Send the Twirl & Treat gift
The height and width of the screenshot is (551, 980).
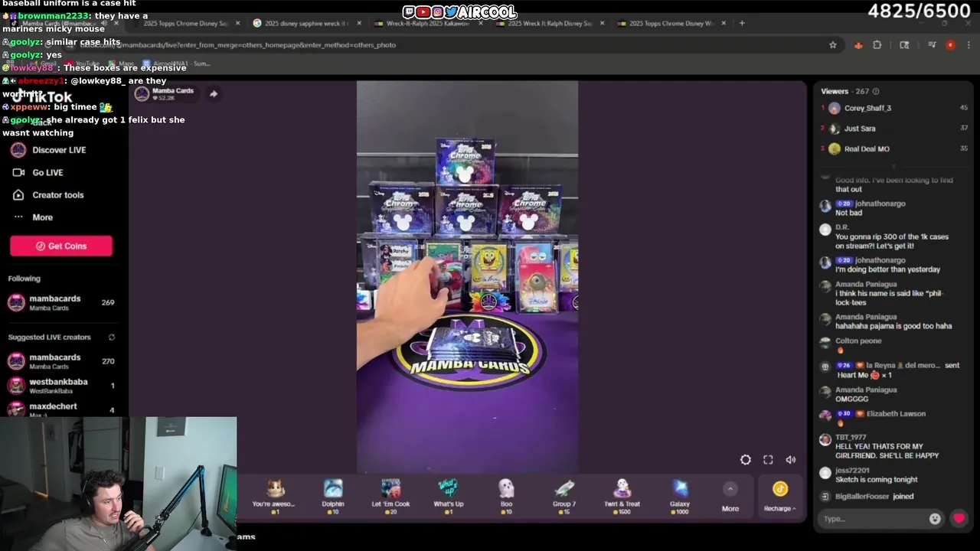(622, 496)
